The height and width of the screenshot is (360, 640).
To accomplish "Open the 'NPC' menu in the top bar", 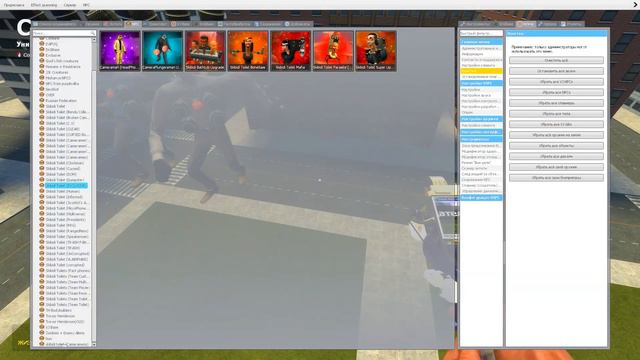I will [x=86, y=5].
